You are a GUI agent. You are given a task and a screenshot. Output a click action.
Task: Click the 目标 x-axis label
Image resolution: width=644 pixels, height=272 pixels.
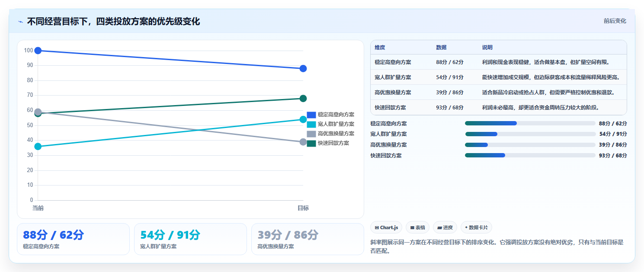coord(303,208)
